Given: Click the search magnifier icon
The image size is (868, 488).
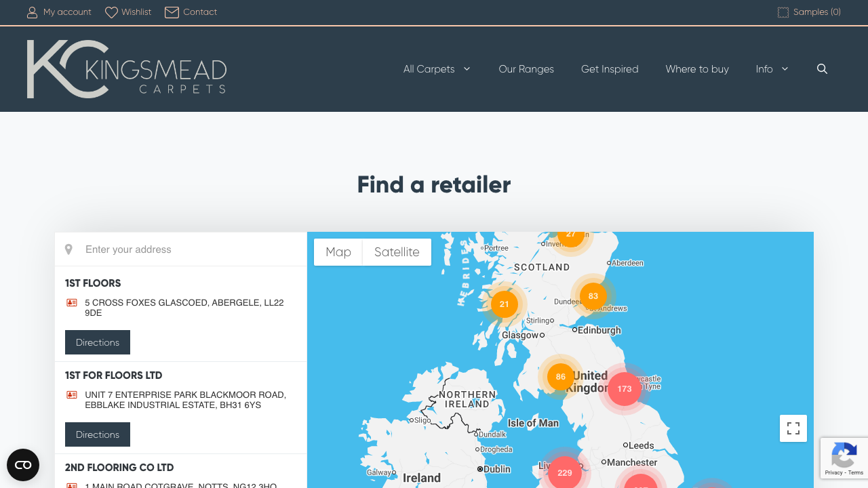Looking at the screenshot, I should pyautogui.click(x=822, y=68).
